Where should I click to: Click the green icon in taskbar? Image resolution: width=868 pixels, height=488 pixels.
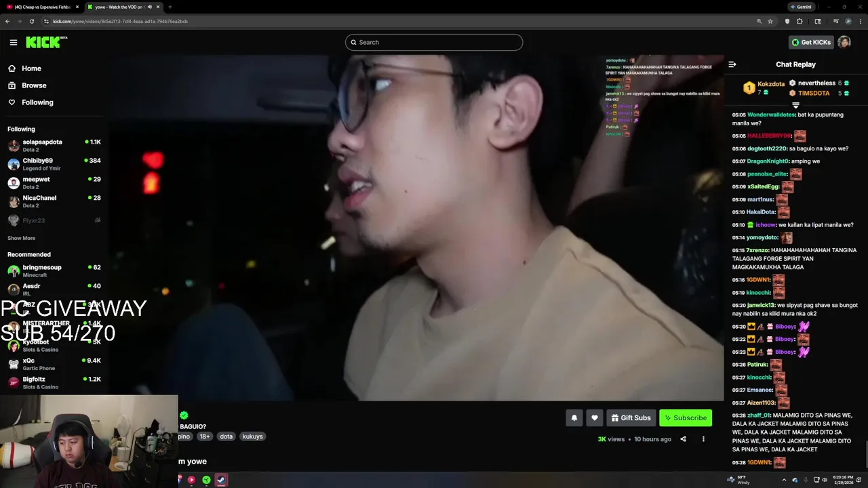coord(206,480)
